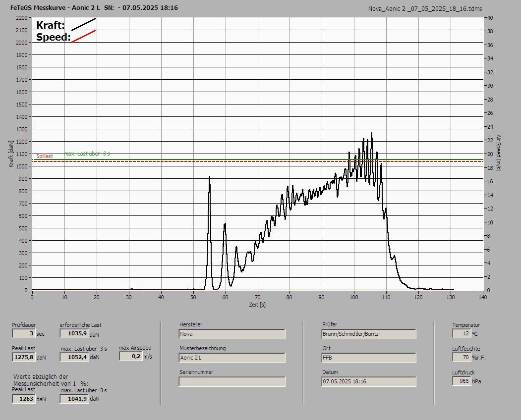
Task: Click the Ort field showing FFB
Action: (369, 358)
